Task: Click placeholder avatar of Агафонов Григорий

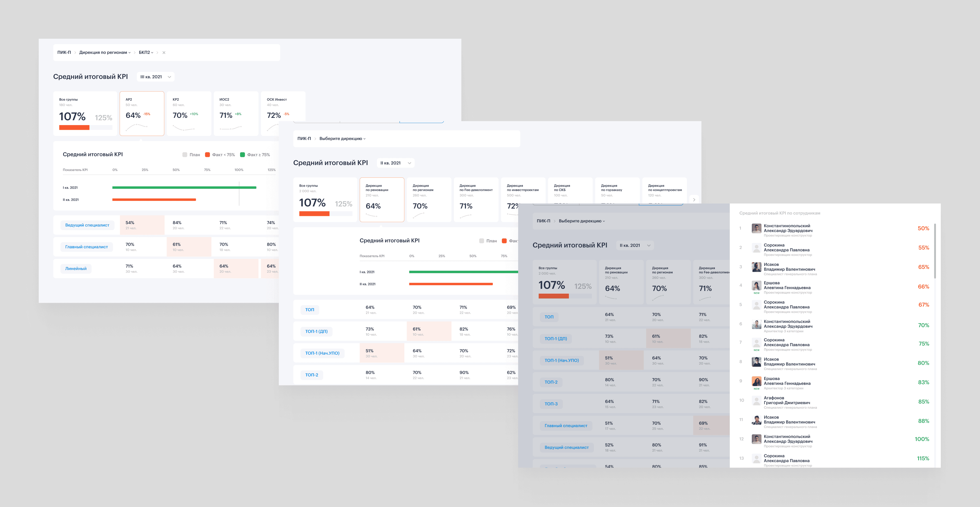Action: point(756,400)
